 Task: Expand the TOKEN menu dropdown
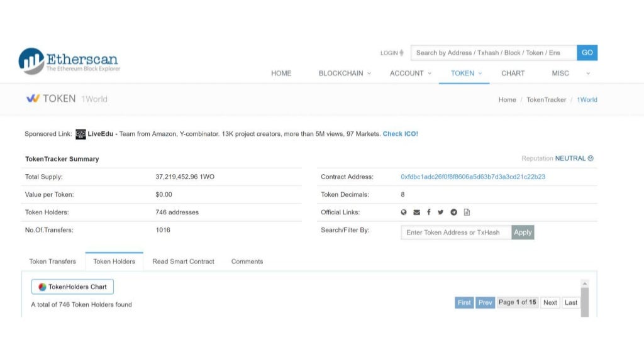coord(480,74)
